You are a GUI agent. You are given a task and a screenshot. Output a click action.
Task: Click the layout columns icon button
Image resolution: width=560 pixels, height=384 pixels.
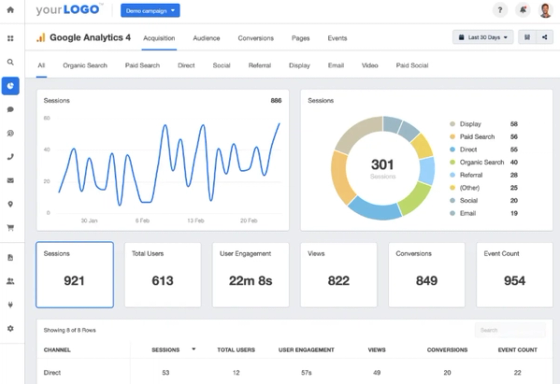click(527, 37)
